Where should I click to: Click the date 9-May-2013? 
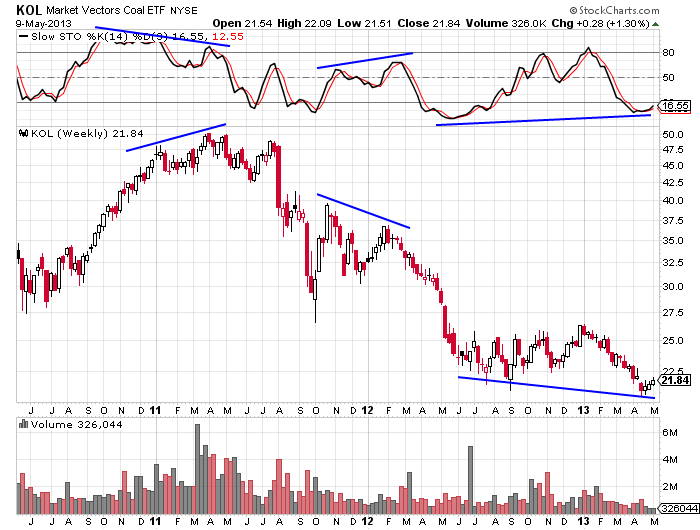pyautogui.click(x=44, y=23)
